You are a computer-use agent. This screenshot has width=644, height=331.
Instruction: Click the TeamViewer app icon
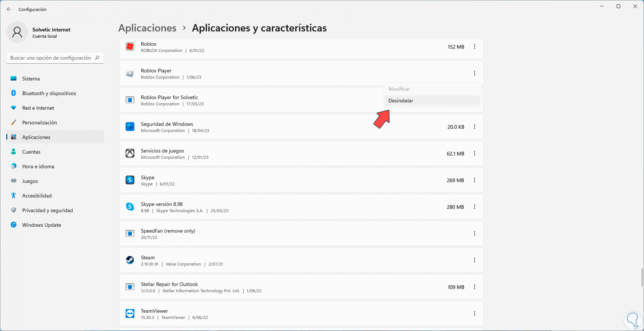[x=130, y=313]
